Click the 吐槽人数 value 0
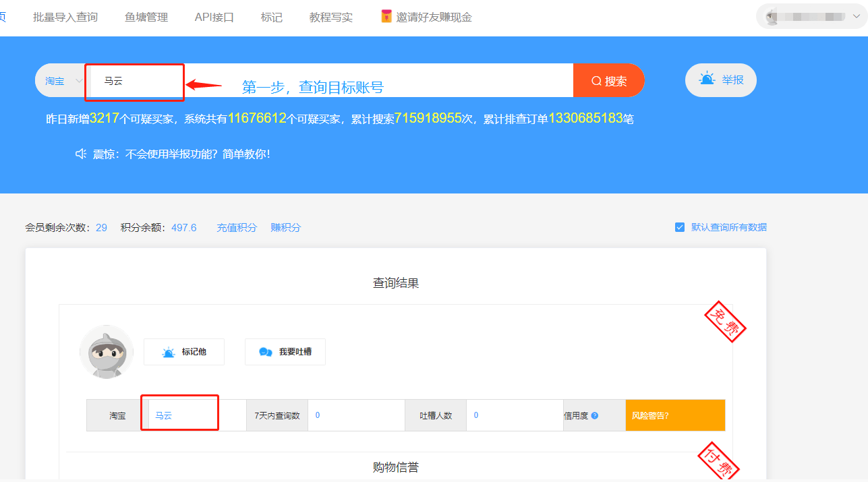 (476, 415)
